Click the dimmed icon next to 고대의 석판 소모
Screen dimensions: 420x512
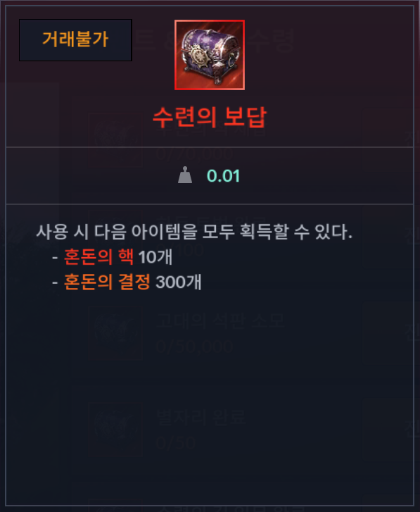pyautogui.click(x=115, y=333)
